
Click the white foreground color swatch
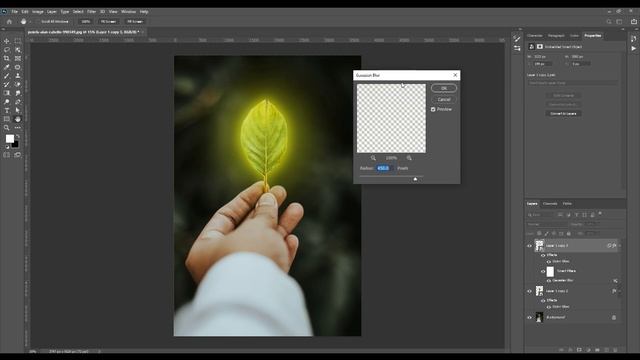pos(9,139)
